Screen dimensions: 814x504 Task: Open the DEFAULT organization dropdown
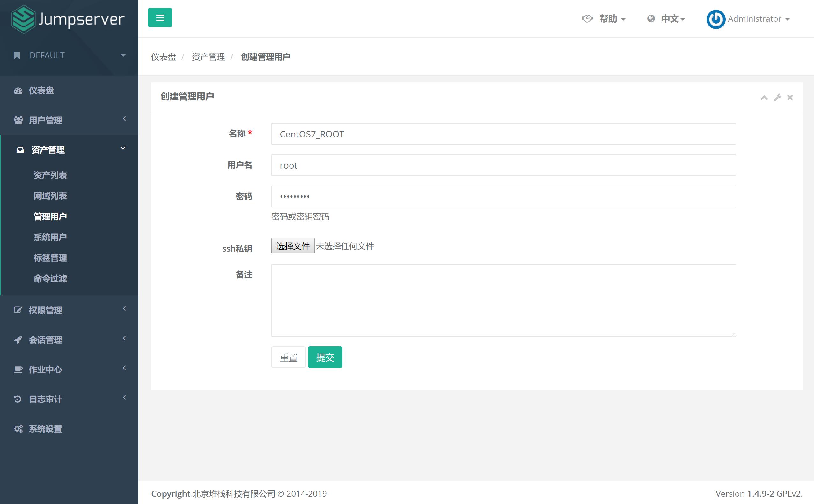pyautogui.click(x=69, y=55)
